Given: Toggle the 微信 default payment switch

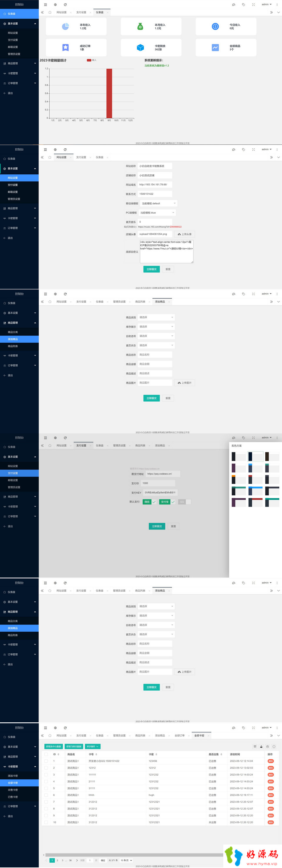Looking at the screenshot, I should click(150, 502).
